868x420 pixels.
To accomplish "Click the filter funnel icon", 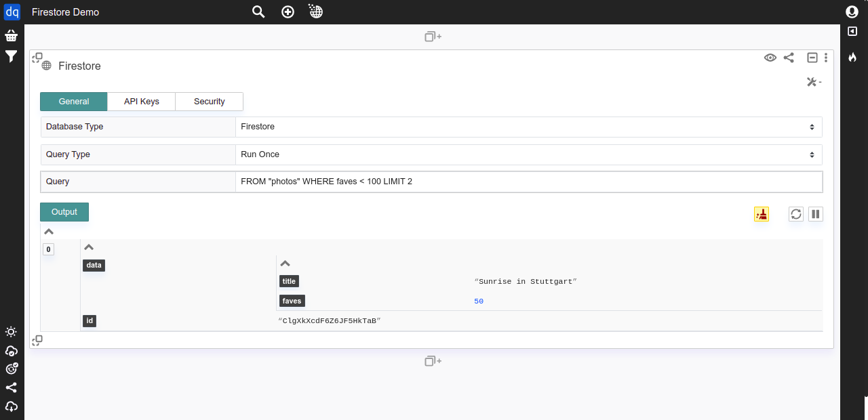I will tap(12, 57).
